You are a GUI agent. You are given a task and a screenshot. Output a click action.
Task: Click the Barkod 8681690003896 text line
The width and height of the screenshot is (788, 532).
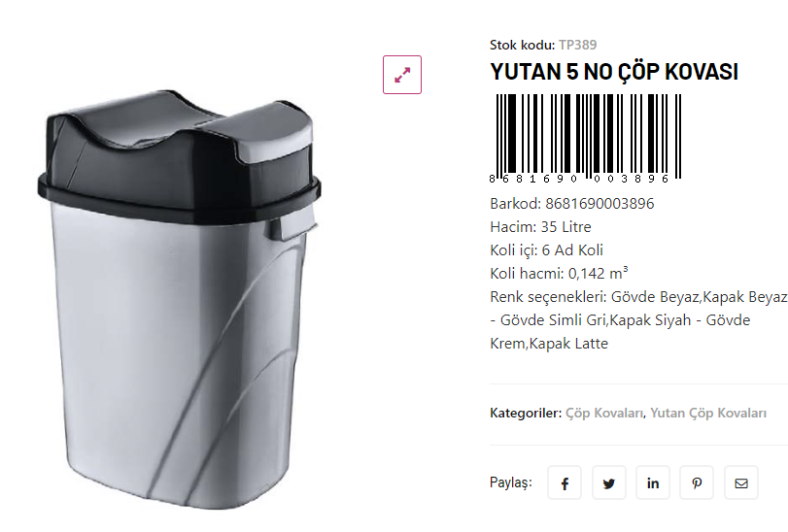572,204
